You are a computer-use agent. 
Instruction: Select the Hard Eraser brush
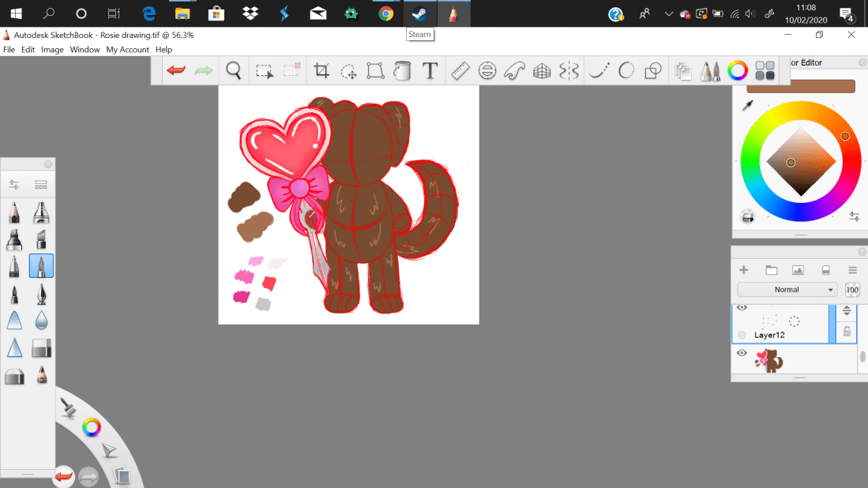click(41, 348)
